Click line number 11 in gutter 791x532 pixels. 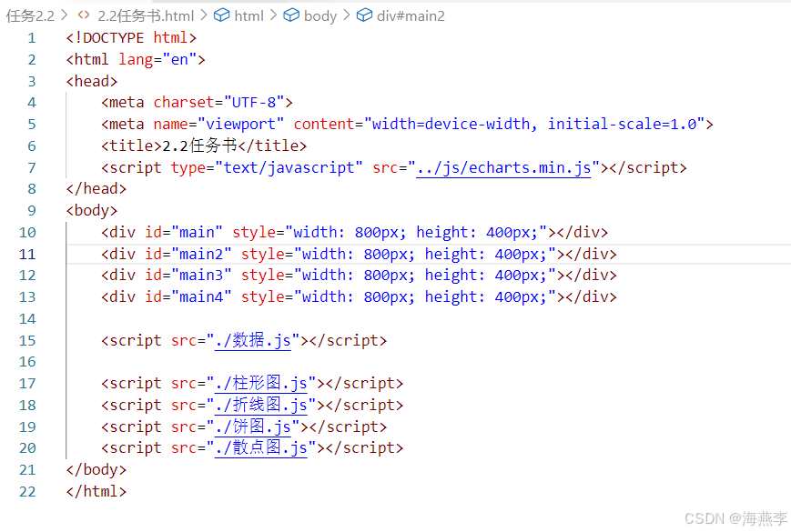point(27,254)
